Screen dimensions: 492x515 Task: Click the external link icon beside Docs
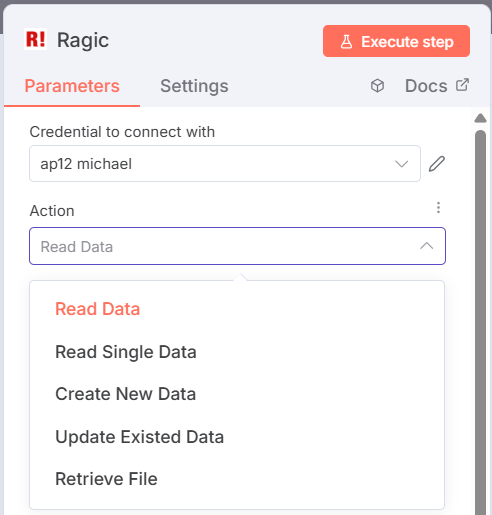point(463,85)
